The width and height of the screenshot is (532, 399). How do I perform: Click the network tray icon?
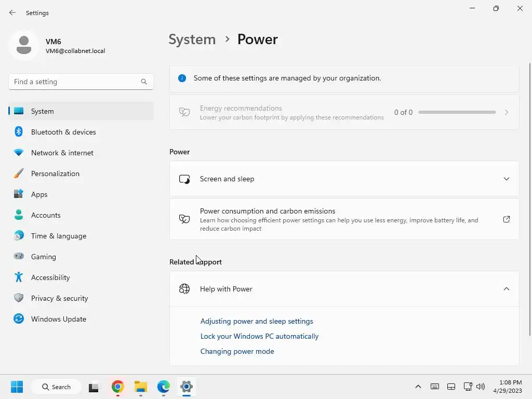tap(468, 387)
